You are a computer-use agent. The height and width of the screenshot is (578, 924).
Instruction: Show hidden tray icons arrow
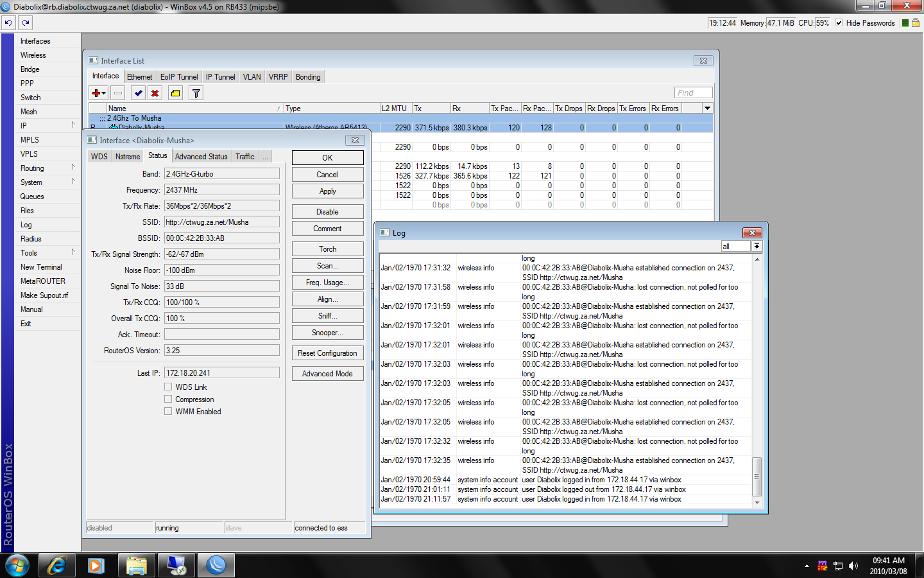coord(807,566)
